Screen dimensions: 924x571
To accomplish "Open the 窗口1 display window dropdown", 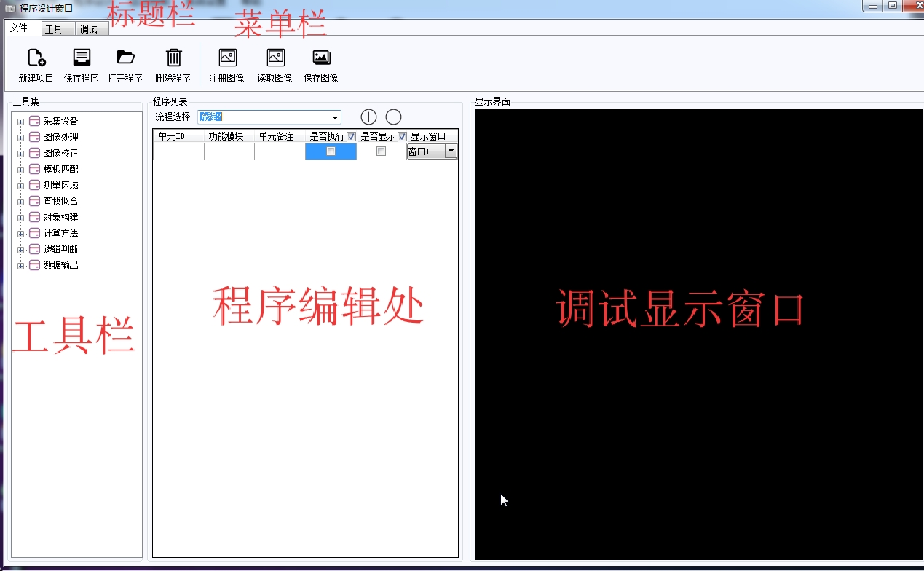I will [451, 151].
